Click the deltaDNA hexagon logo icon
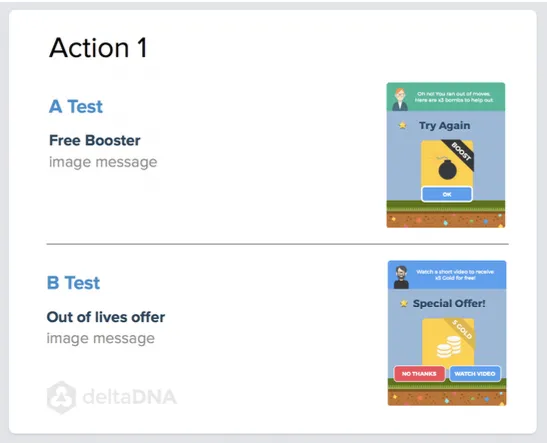This screenshot has width=547, height=443. (61, 397)
